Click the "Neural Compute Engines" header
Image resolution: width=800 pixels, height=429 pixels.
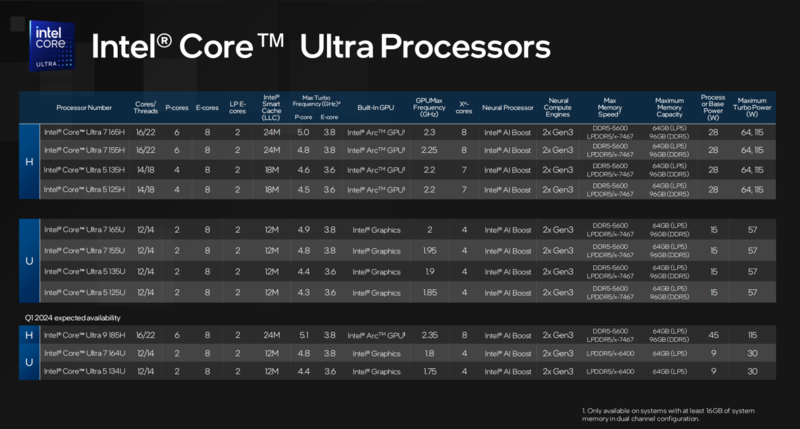(x=558, y=108)
